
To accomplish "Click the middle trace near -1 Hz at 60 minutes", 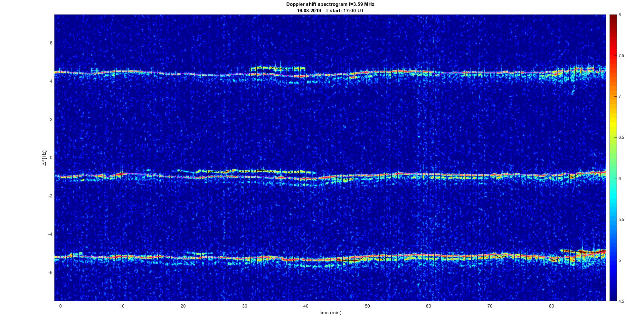I will 429,175.
